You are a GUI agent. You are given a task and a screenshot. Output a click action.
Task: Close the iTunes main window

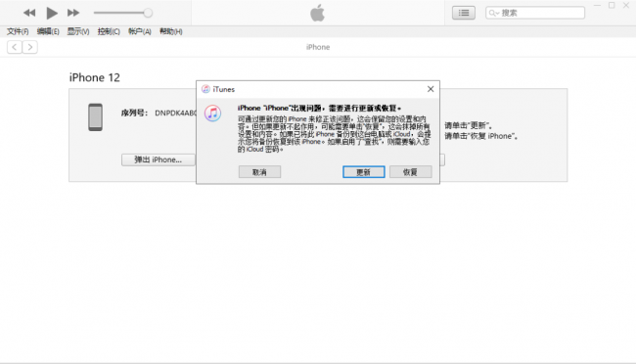click(x=626, y=5)
